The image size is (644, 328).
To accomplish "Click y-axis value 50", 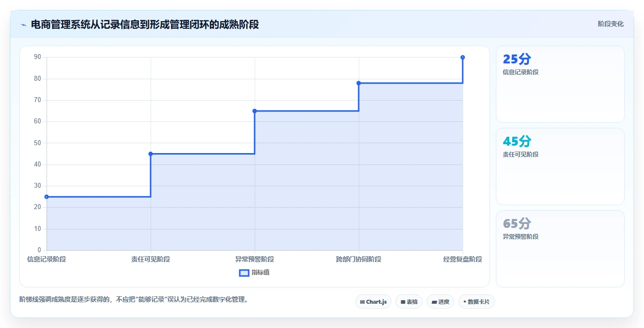I will [x=38, y=143].
